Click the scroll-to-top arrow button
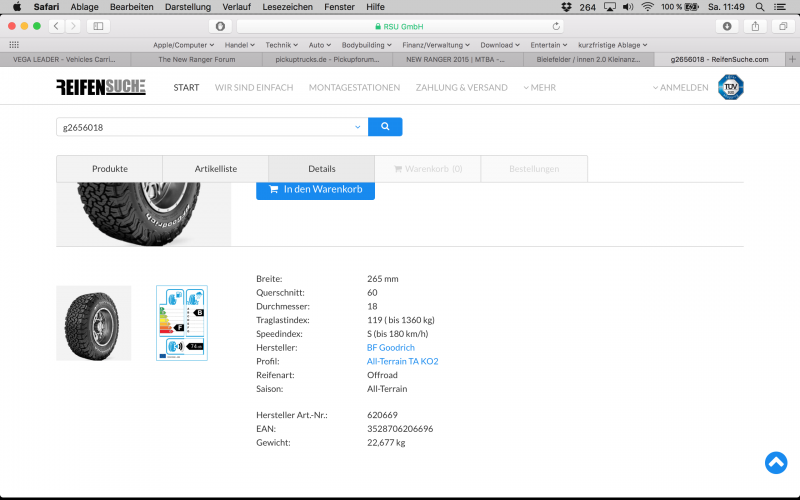This screenshot has height=500, width=800. coord(776,463)
